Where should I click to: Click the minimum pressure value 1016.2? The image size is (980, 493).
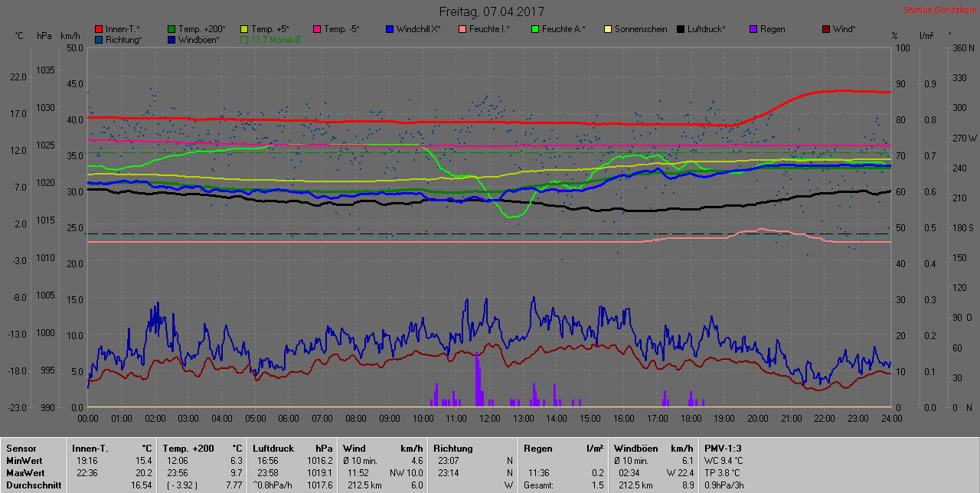coord(318,460)
